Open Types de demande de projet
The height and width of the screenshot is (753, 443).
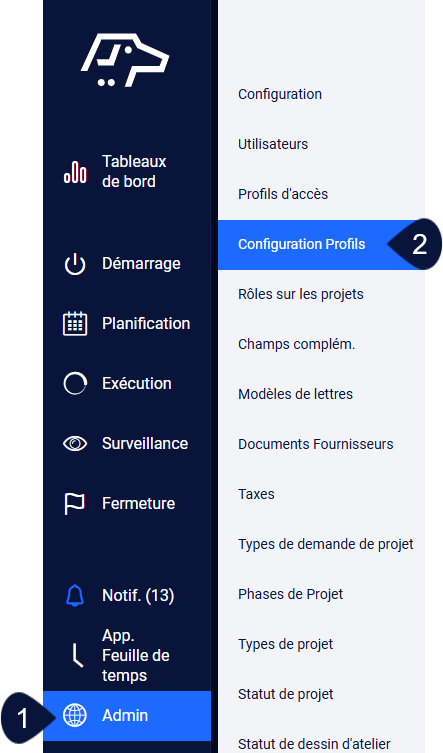[x=326, y=544]
